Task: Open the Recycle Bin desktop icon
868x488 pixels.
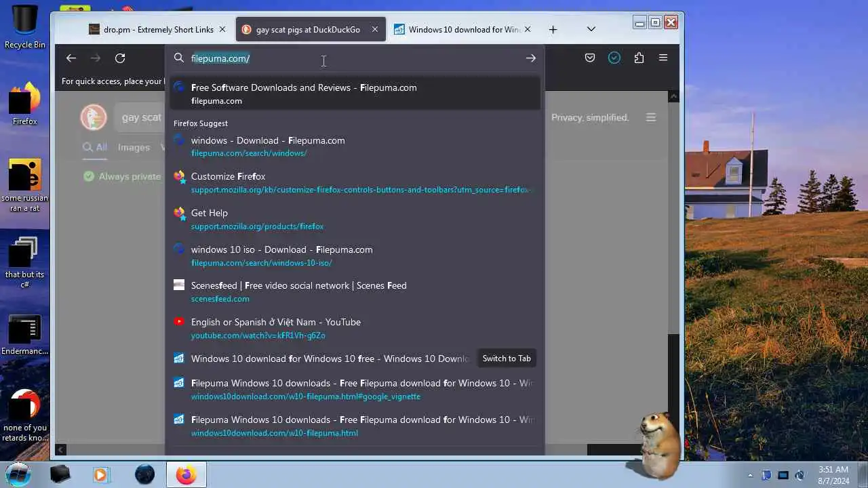Action: [25, 27]
